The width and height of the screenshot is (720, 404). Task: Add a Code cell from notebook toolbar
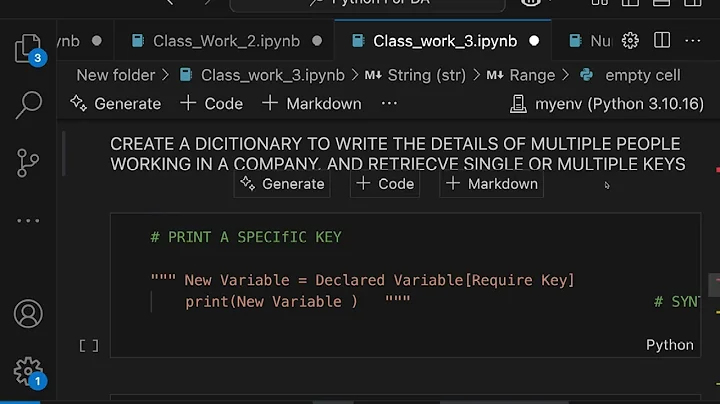(212, 103)
